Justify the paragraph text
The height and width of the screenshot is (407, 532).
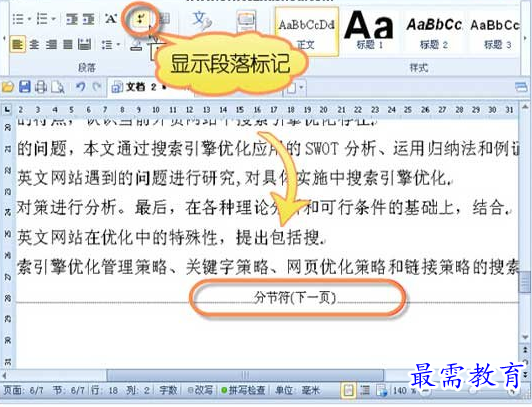(x=68, y=44)
